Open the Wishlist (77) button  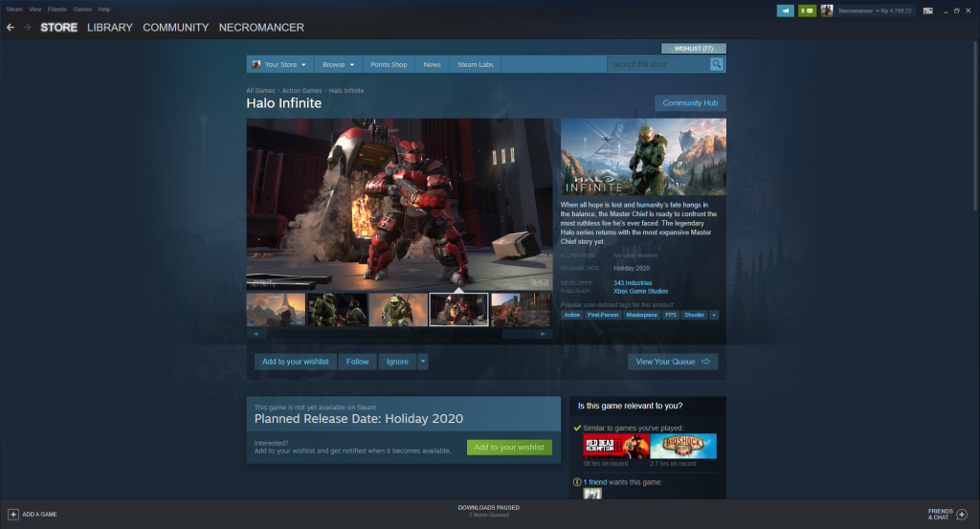pos(694,48)
